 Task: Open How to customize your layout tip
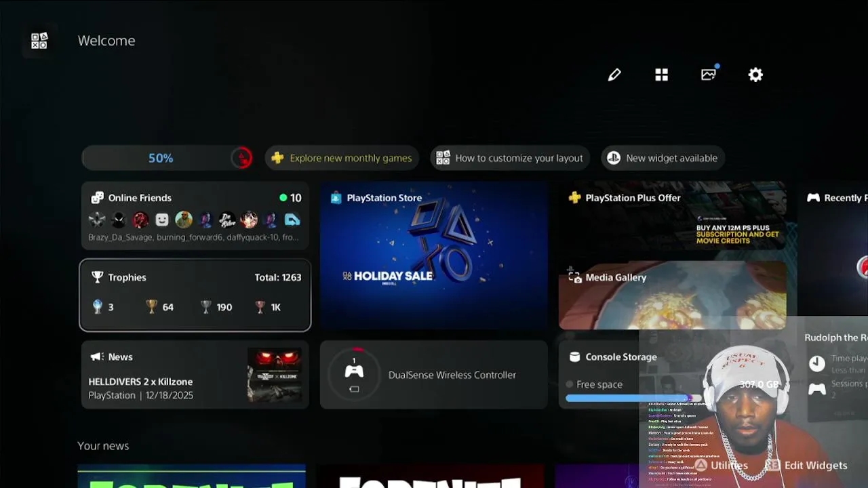click(x=510, y=158)
